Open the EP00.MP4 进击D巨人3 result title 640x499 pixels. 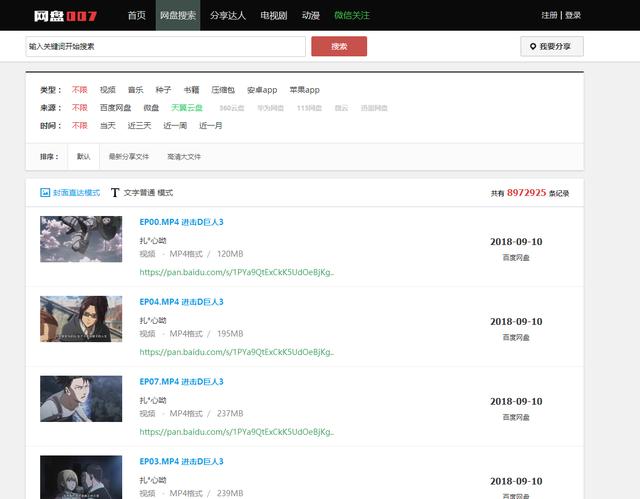(x=182, y=222)
